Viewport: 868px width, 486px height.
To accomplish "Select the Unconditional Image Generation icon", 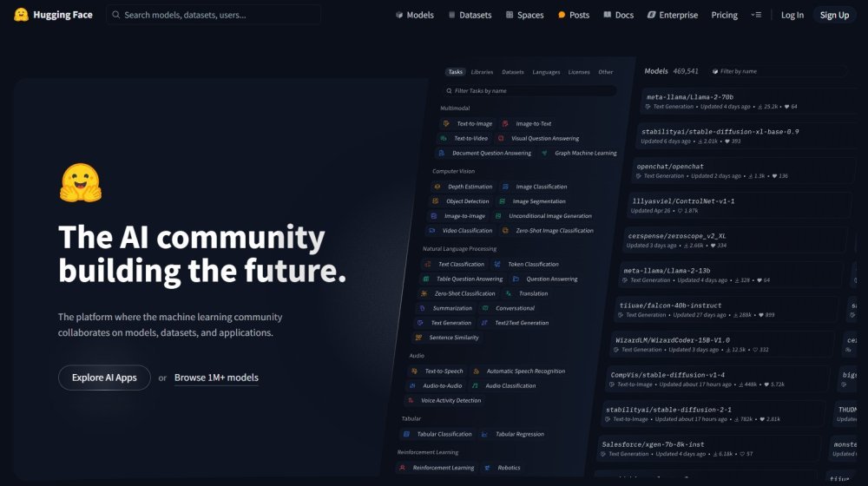I will [498, 216].
